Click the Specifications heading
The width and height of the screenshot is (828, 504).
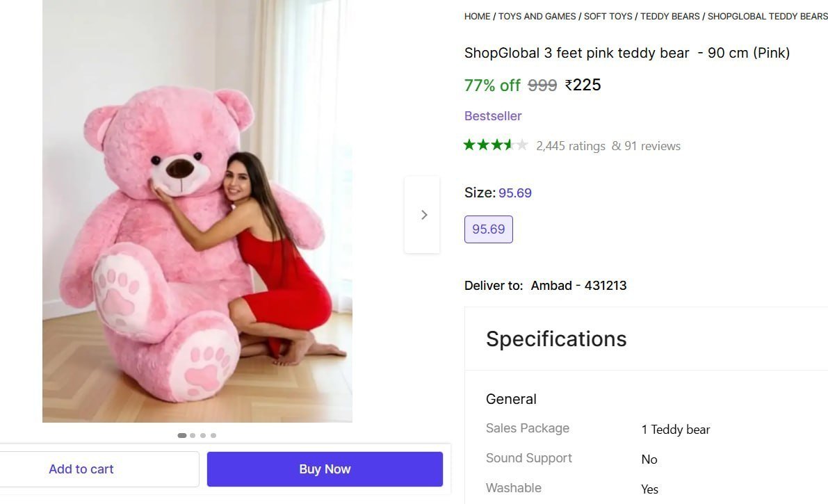[x=556, y=339]
